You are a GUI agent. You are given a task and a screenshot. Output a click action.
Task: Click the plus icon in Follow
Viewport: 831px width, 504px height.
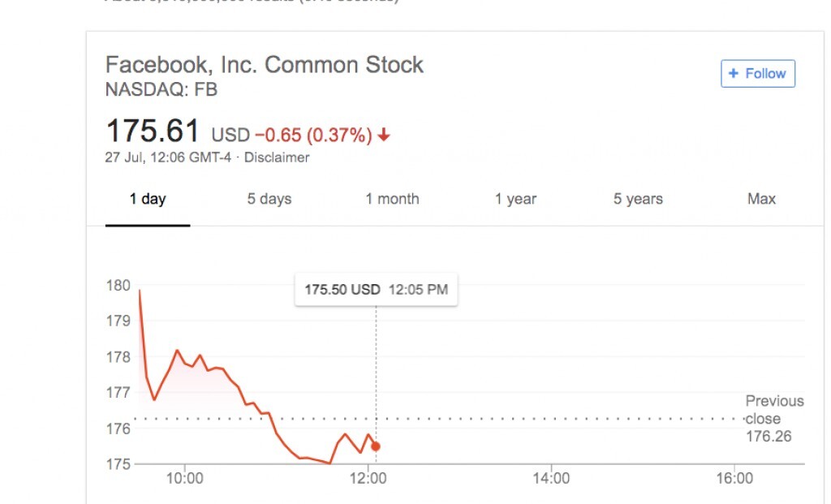point(734,74)
